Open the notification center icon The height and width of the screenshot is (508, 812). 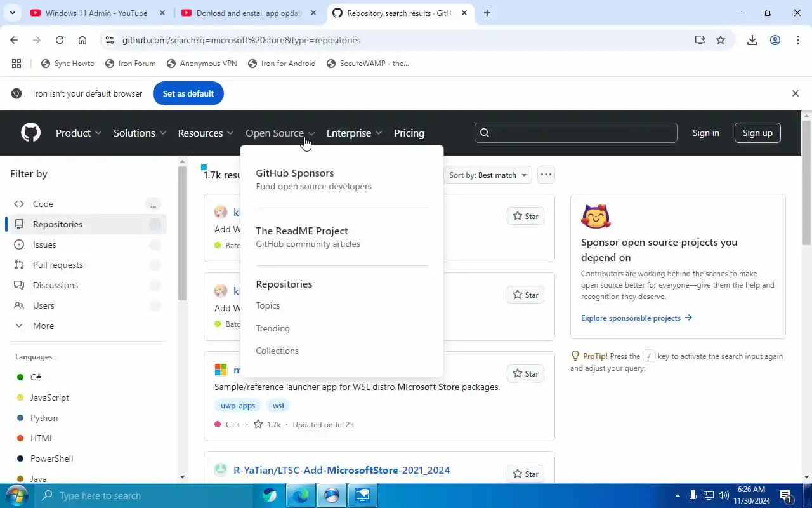click(786, 495)
